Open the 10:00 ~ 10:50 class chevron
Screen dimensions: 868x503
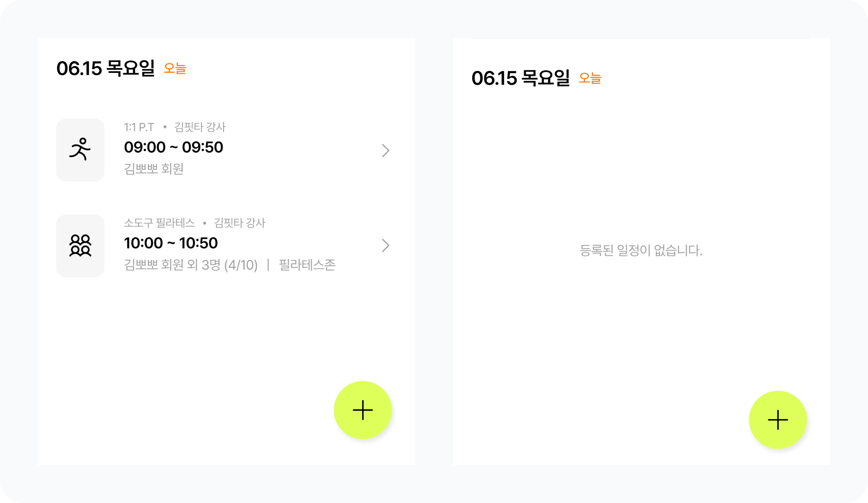385,245
